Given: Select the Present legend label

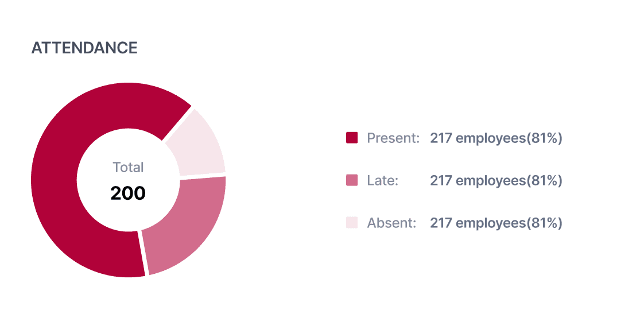Looking at the screenshot, I should (x=393, y=138).
